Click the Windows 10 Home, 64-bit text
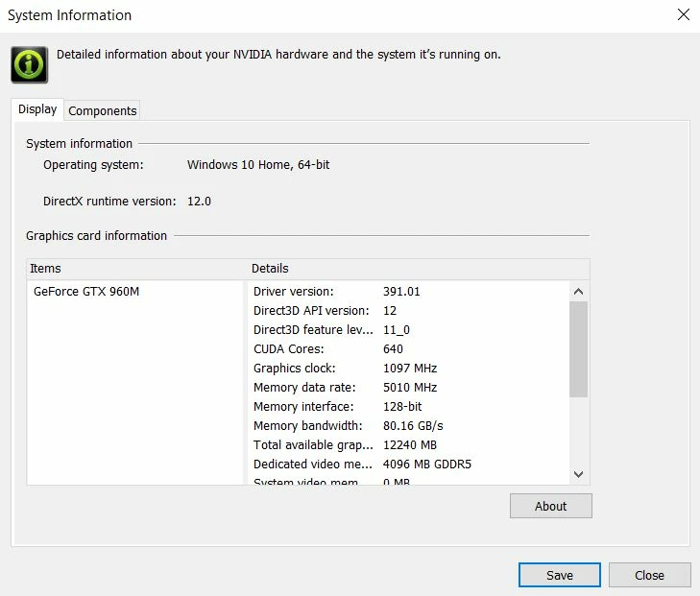This screenshot has height=596, width=700. 258,165
